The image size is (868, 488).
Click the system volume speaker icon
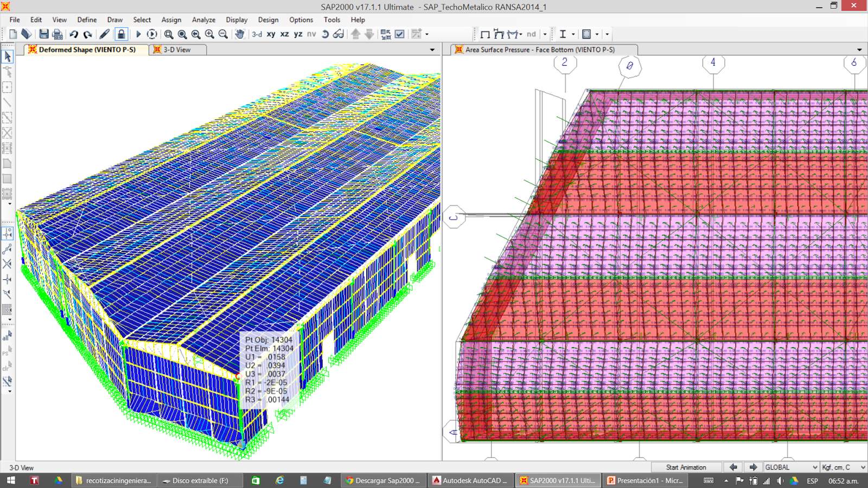tap(780, 480)
